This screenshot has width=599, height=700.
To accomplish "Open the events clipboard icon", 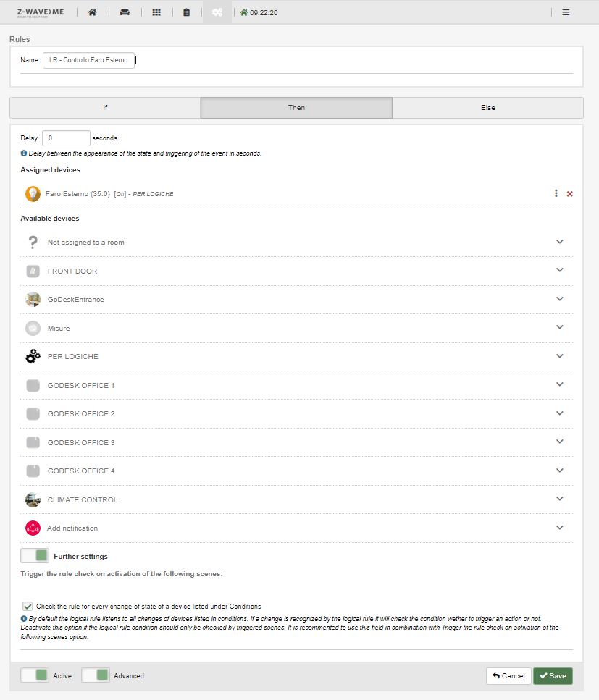I will pyautogui.click(x=186, y=12).
